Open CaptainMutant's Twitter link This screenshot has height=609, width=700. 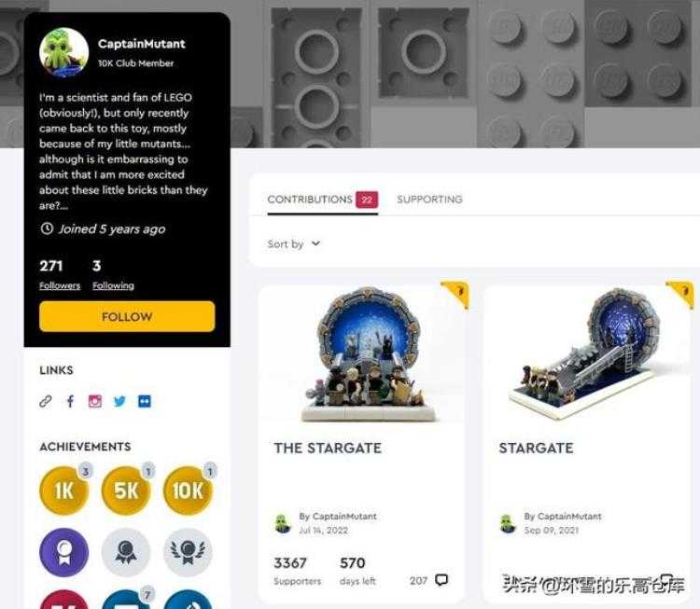(119, 402)
